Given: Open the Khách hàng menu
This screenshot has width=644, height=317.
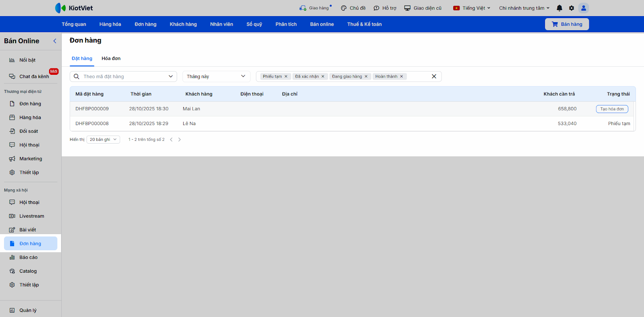Looking at the screenshot, I should coord(183,24).
